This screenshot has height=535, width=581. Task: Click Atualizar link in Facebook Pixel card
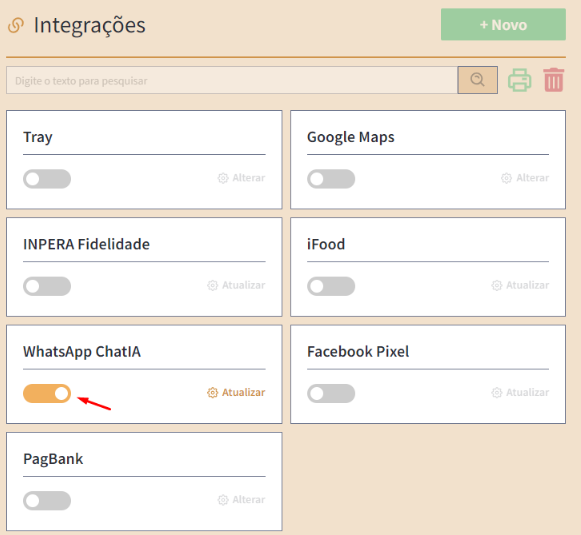(x=528, y=392)
